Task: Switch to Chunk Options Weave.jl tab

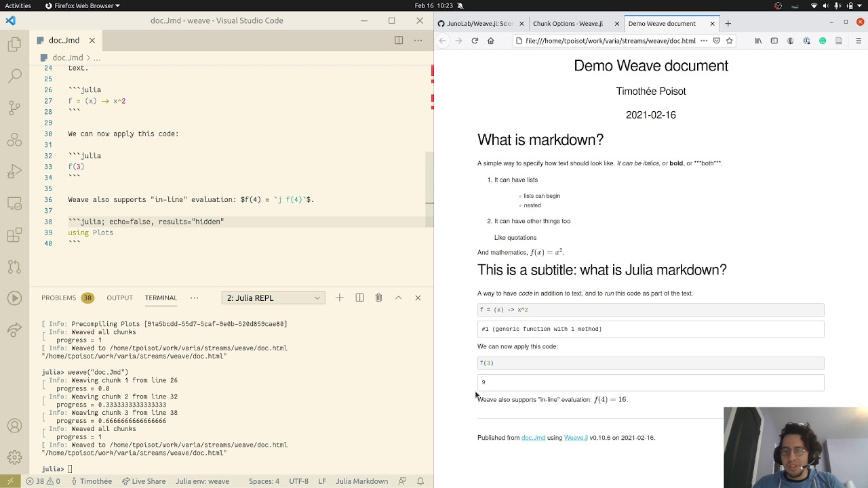Action: (x=574, y=23)
